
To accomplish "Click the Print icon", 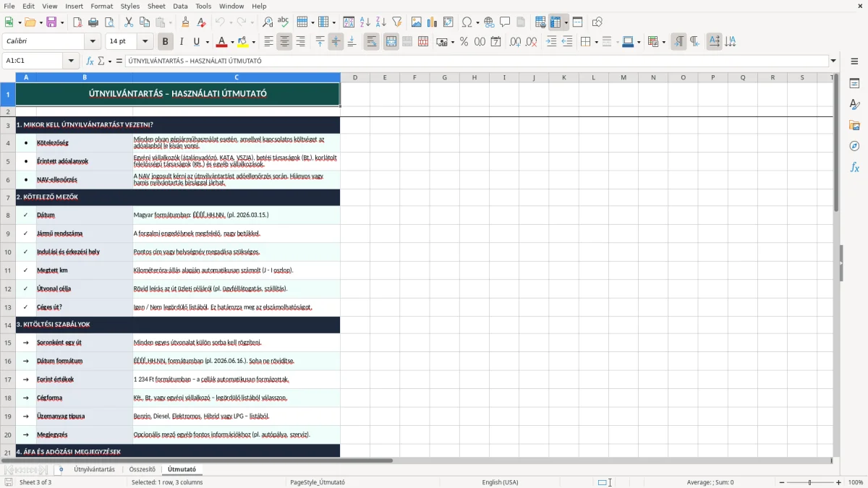I will pyautogui.click(x=93, y=22).
